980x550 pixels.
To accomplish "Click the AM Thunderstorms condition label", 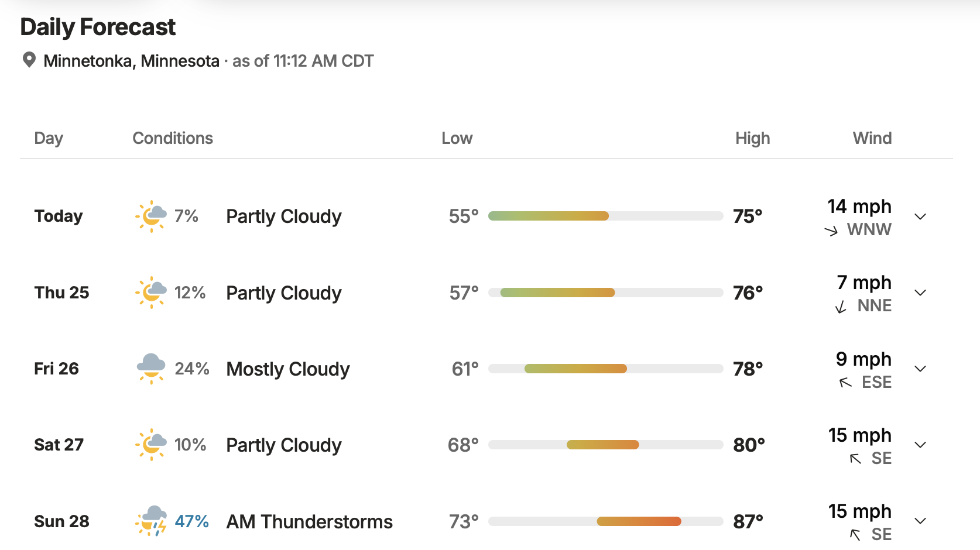I will coord(310,521).
